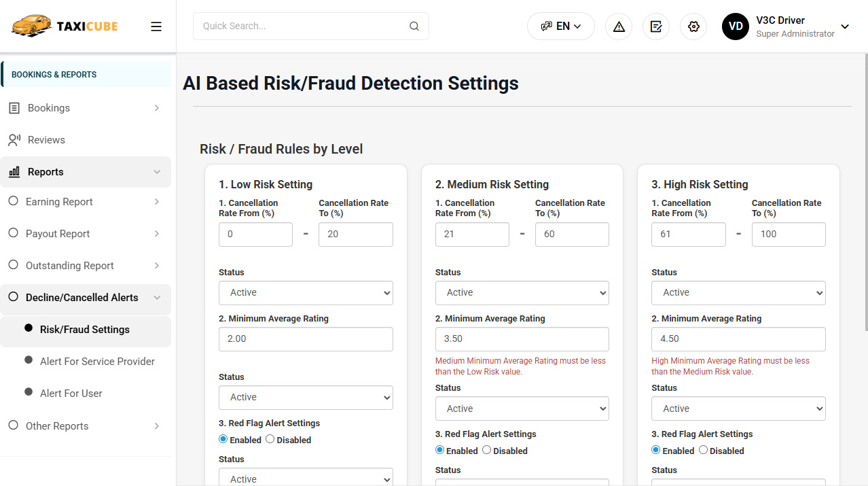Image resolution: width=868 pixels, height=486 pixels.
Task: Open the warning triangle alerts icon
Action: pos(619,27)
